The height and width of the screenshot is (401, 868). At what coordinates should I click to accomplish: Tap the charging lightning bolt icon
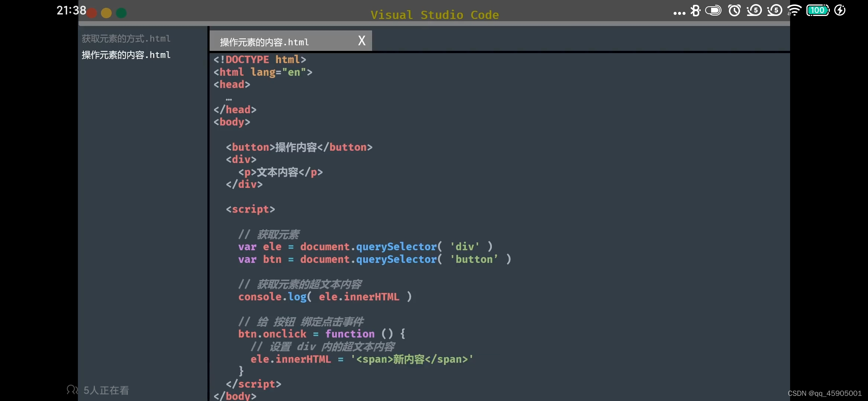840,10
